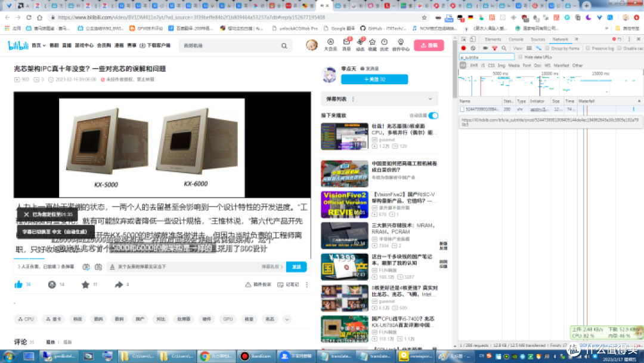Image resolution: width=644 pixels, height=363 pixels.
Task: Open the user avatar menu in bilibili header
Action: (x=312, y=45)
